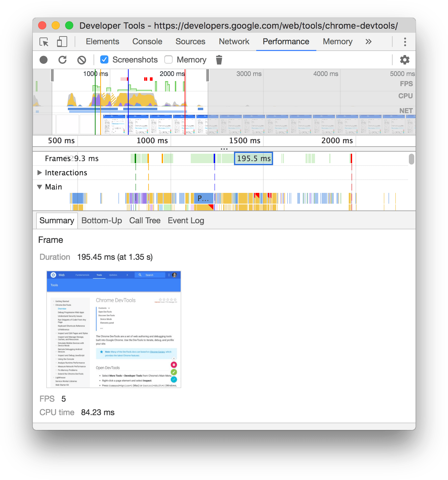The image size is (448, 480).
Task: Select the Bottom-Up tab
Action: click(102, 220)
